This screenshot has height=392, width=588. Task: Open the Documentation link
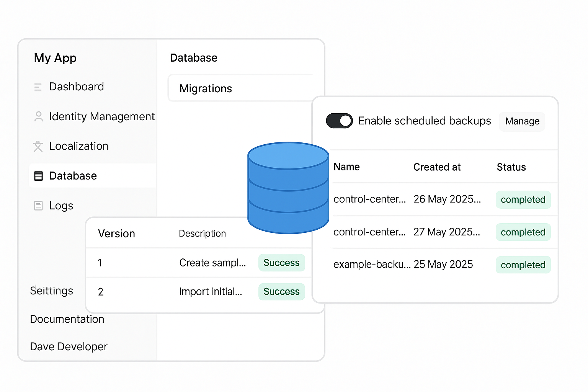[67, 319]
